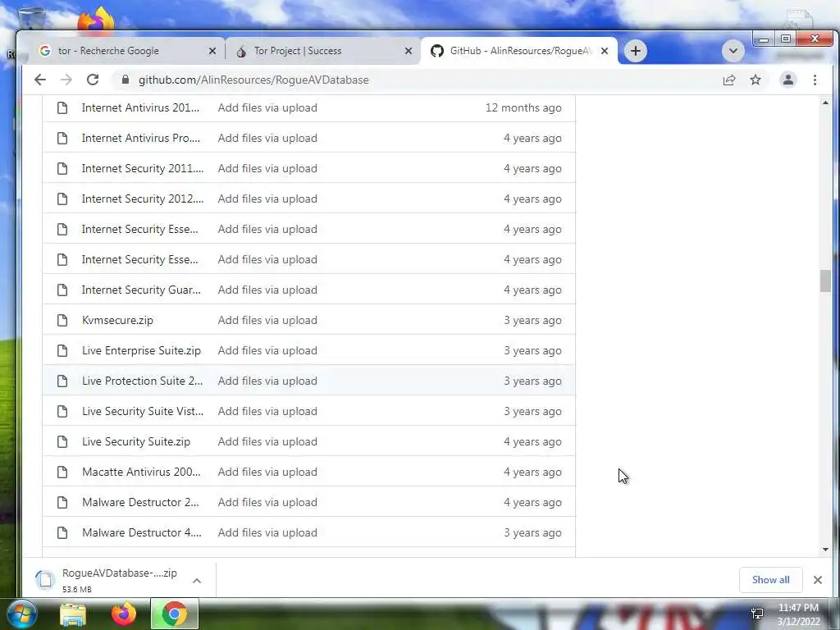Open Macatte Antivirus 200... file
Viewport: 840px width, 630px height.
(x=141, y=472)
